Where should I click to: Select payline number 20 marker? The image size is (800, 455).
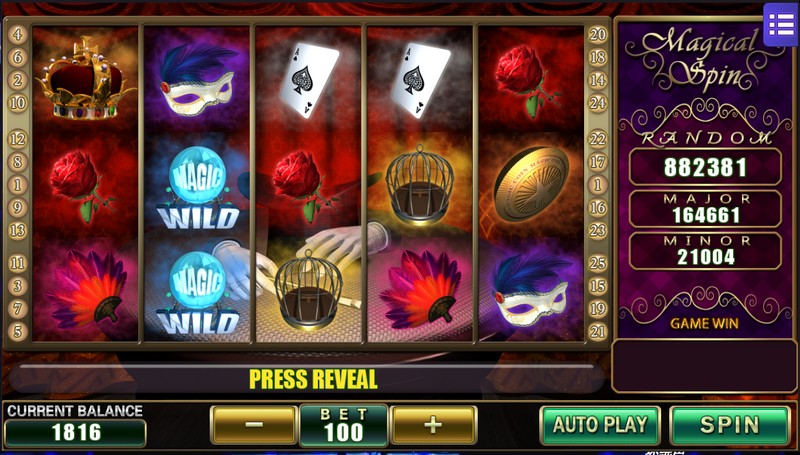[x=597, y=35]
